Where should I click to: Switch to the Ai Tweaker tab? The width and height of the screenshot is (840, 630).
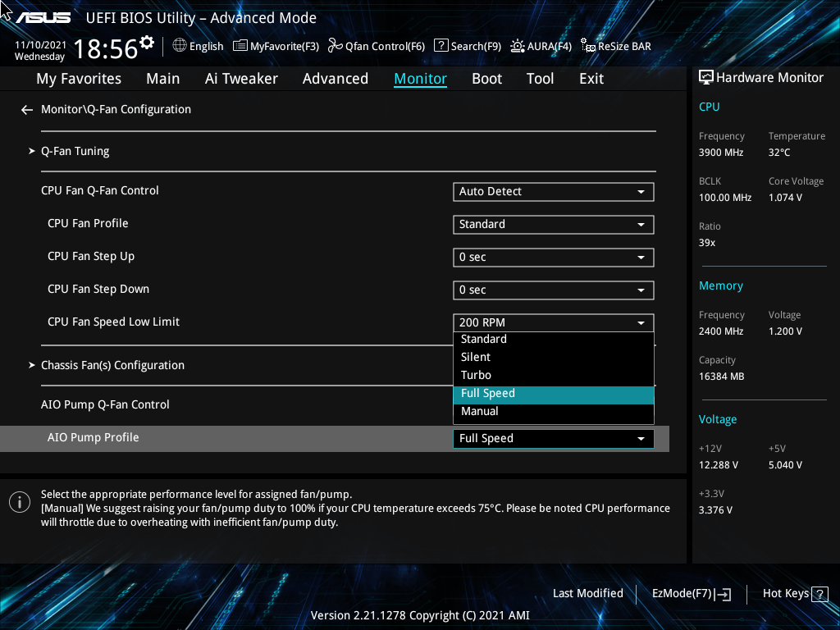pos(241,79)
